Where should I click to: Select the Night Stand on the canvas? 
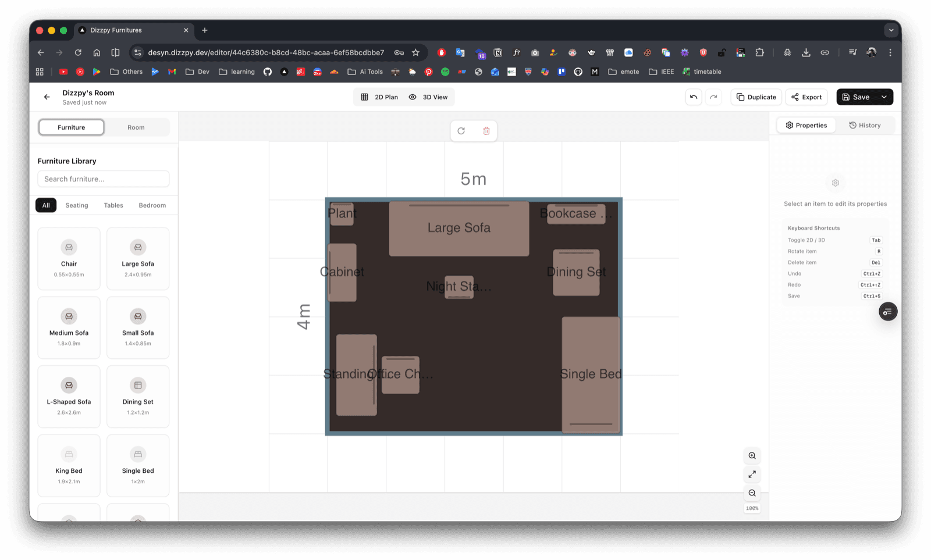[459, 287]
